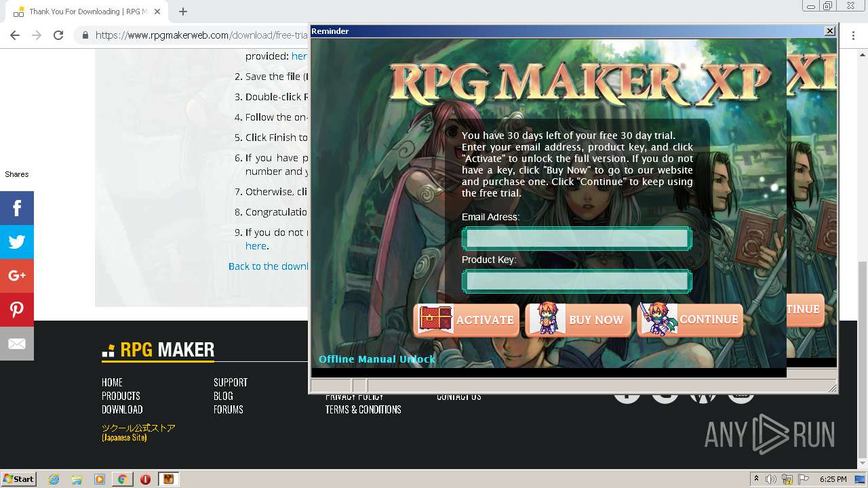
Task: Launch Internet Explorer from the taskbar
Action: [54, 479]
